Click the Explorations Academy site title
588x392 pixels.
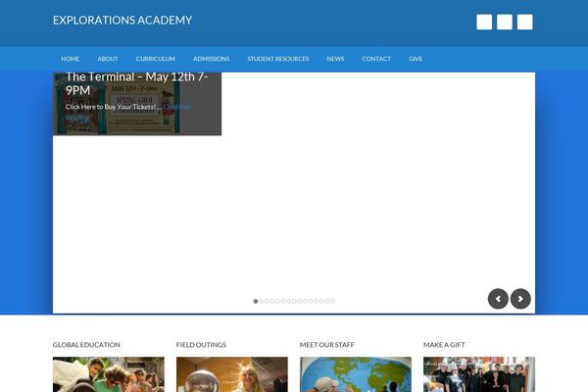[122, 20]
